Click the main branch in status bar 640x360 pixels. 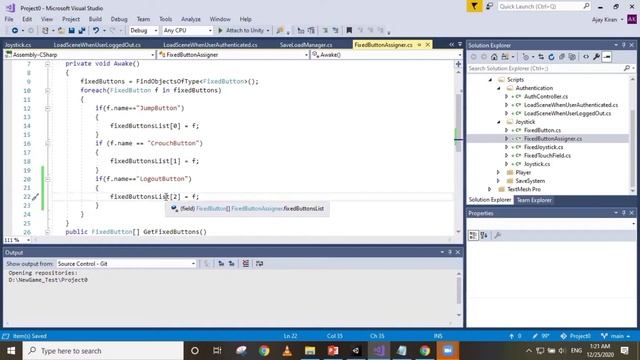[616, 336]
